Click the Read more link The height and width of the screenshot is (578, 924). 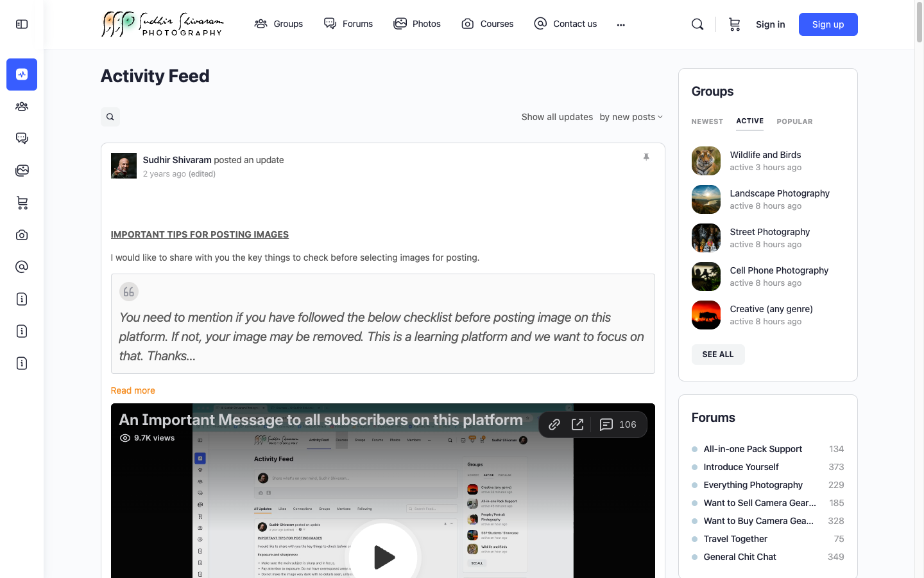pos(133,390)
